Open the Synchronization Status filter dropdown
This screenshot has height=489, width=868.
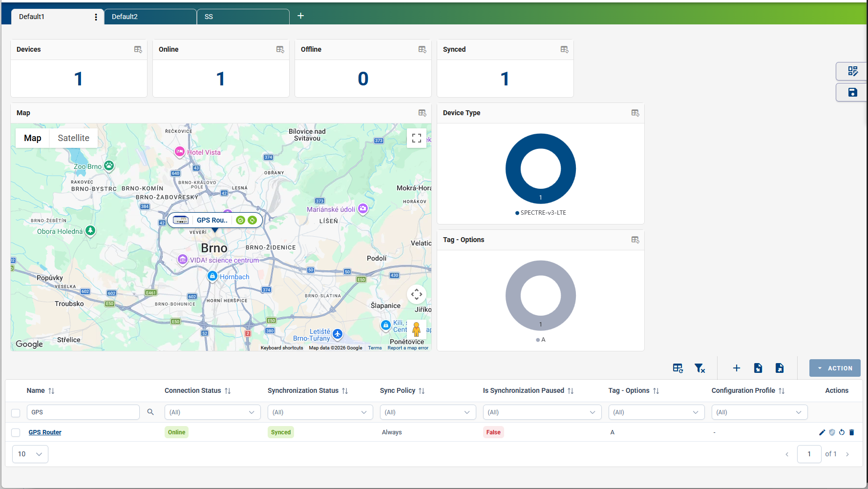320,412
